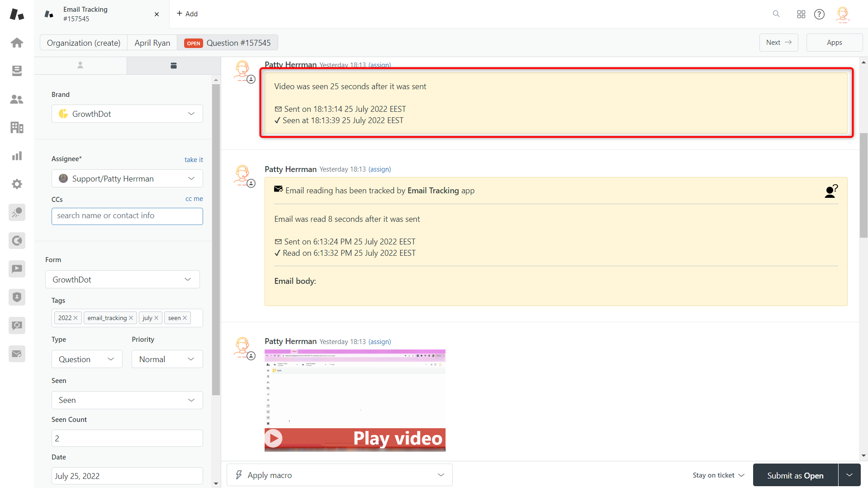Image resolution: width=868 pixels, height=488 pixels.
Task: Open the Organizations icon
Action: pyautogui.click(x=17, y=127)
